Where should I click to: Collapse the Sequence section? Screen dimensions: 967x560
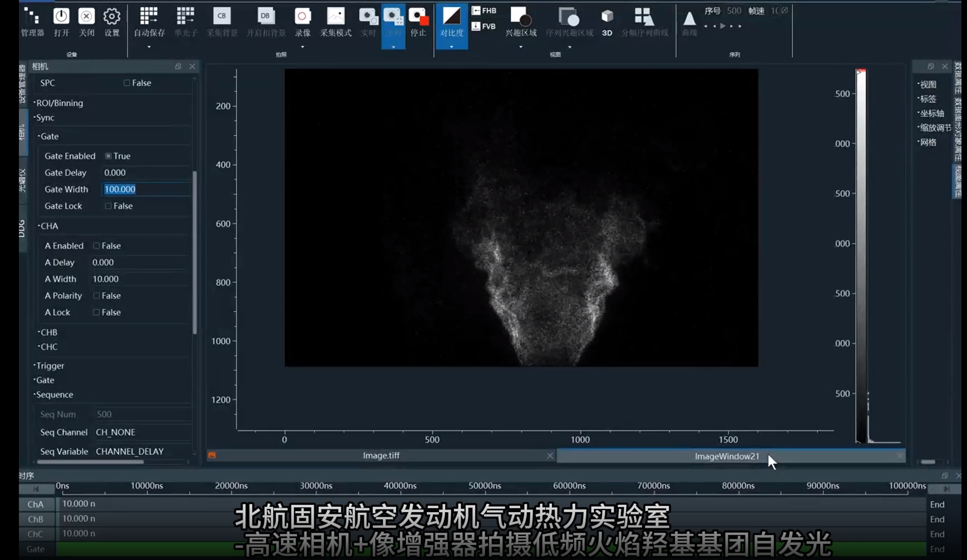click(53, 395)
